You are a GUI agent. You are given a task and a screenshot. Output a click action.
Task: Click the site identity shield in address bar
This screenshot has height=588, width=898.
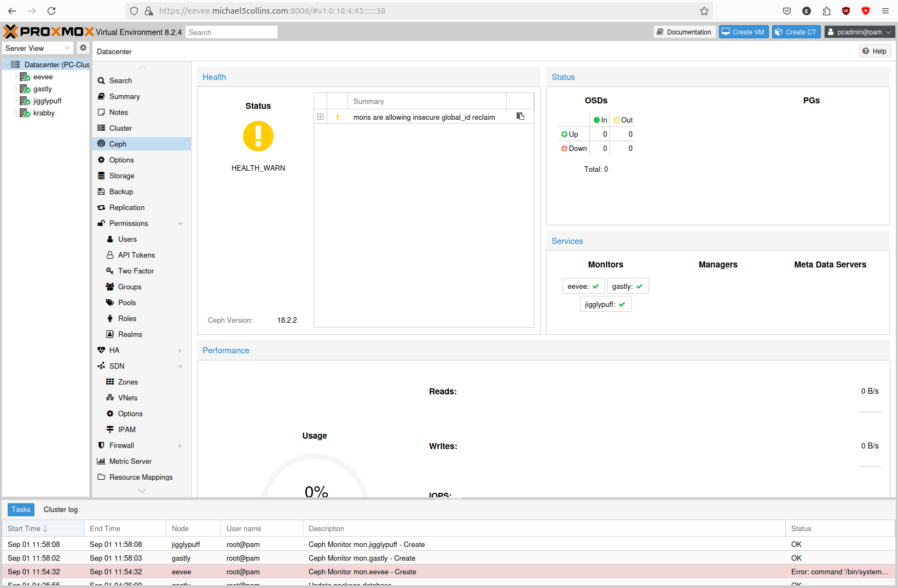[134, 11]
